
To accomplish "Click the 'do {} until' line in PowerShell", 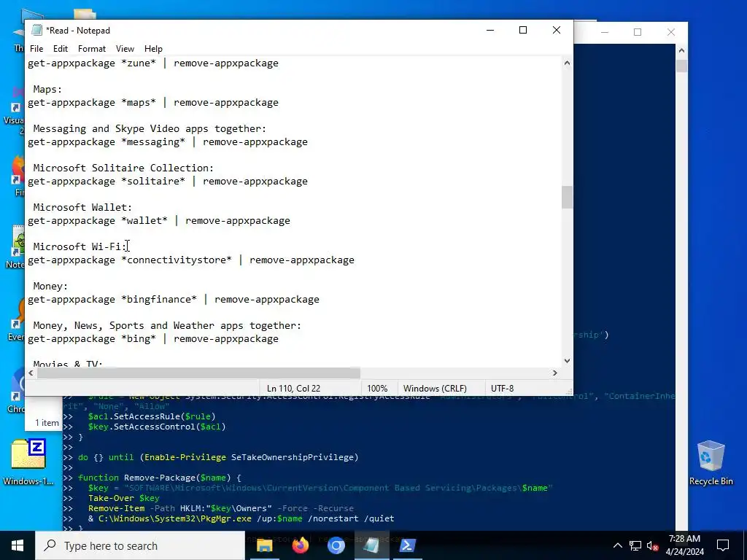I will [218, 457].
